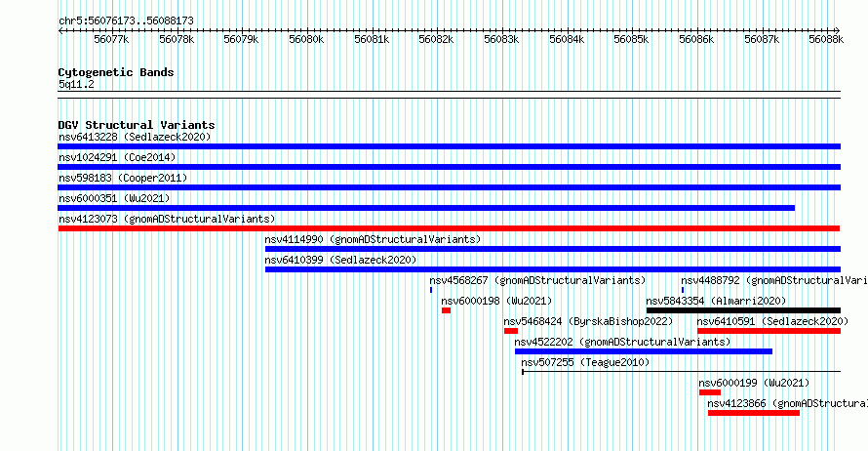Image resolution: width=868 pixels, height=451 pixels.
Task: Open the nsv4123073 (gnomADStructuralVariants) label
Action: point(167,219)
